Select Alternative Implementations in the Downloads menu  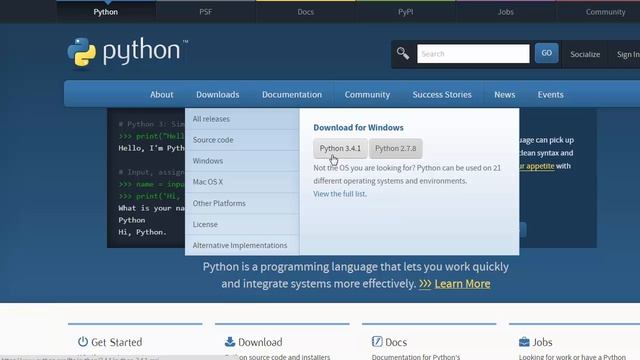click(x=242, y=245)
